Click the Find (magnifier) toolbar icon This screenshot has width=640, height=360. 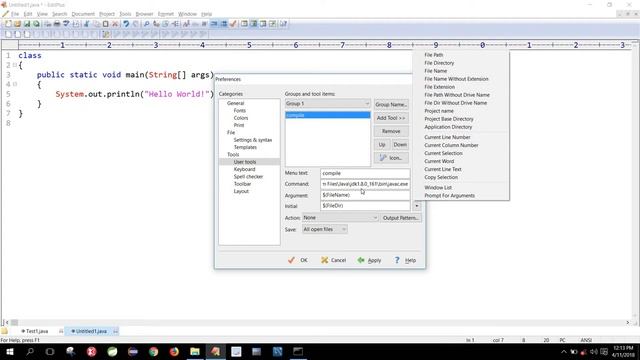click(x=147, y=24)
